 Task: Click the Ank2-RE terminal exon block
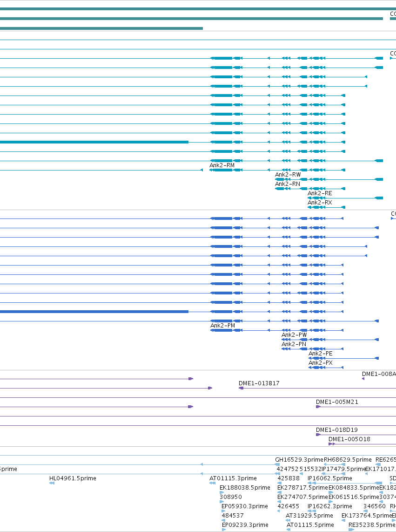click(379, 198)
